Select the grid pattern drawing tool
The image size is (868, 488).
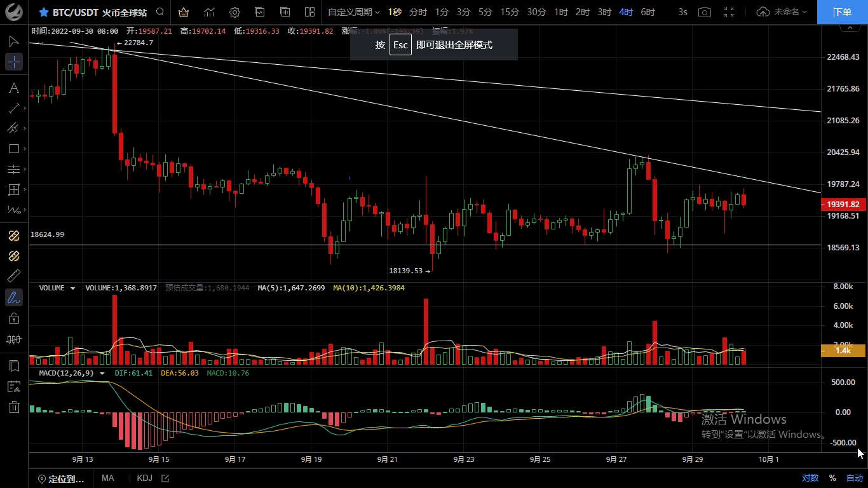[x=14, y=189]
